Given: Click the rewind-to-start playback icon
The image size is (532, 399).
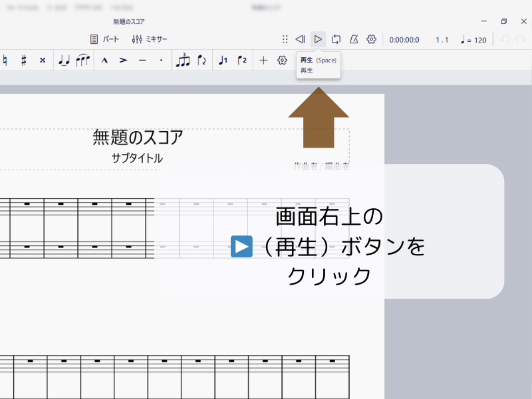Looking at the screenshot, I should [x=300, y=39].
